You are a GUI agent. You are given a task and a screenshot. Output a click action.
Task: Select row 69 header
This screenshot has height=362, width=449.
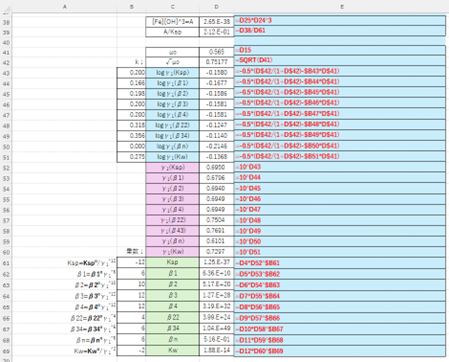pyautogui.click(x=6, y=351)
